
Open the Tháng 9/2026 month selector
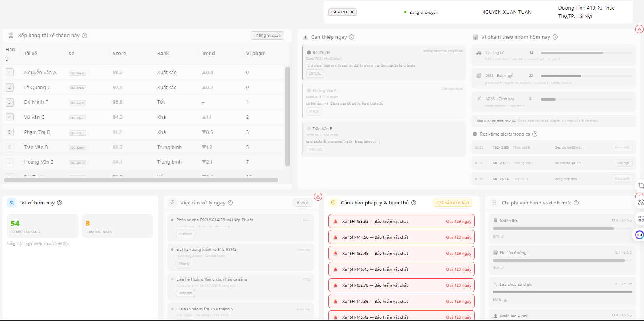(267, 35)
